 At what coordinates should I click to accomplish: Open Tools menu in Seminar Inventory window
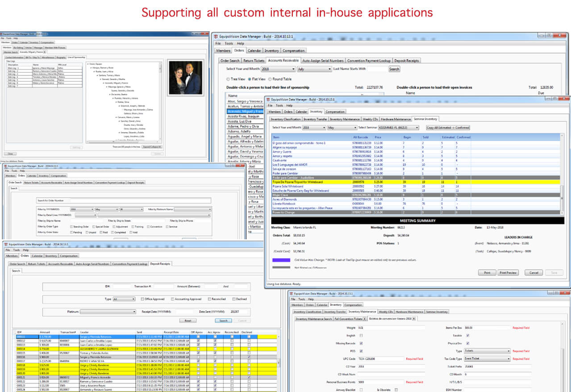point(279,106)
